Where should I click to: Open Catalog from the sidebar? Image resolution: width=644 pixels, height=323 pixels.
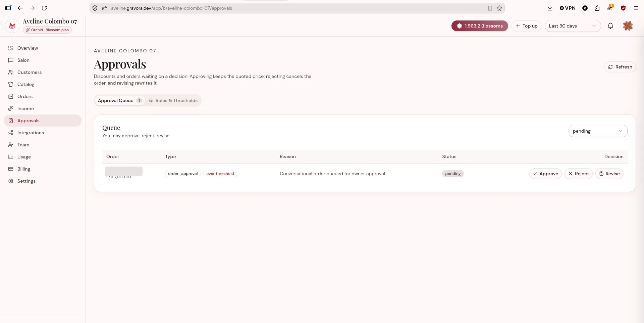pos(43,84)
